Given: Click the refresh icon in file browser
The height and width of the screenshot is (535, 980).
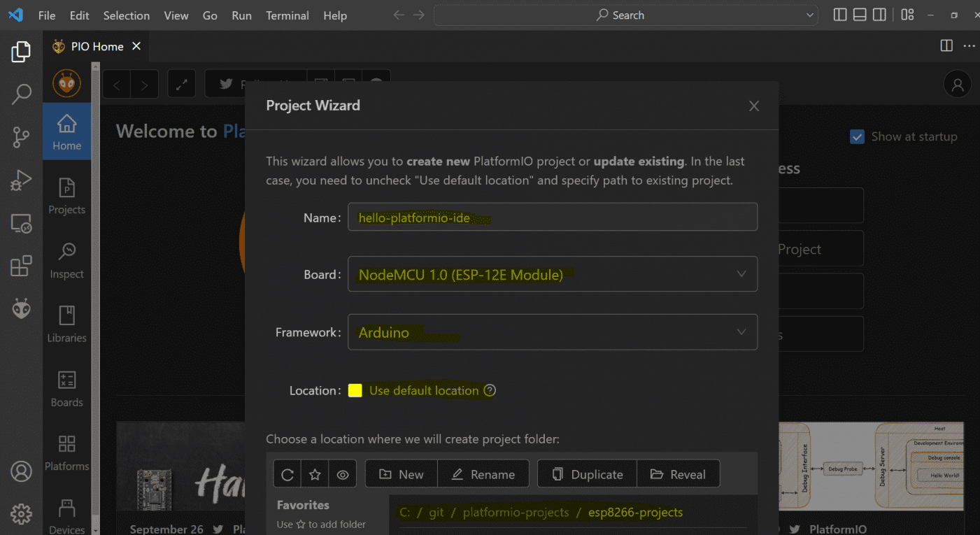Looking at the screenshot, I should click(287, 474).
